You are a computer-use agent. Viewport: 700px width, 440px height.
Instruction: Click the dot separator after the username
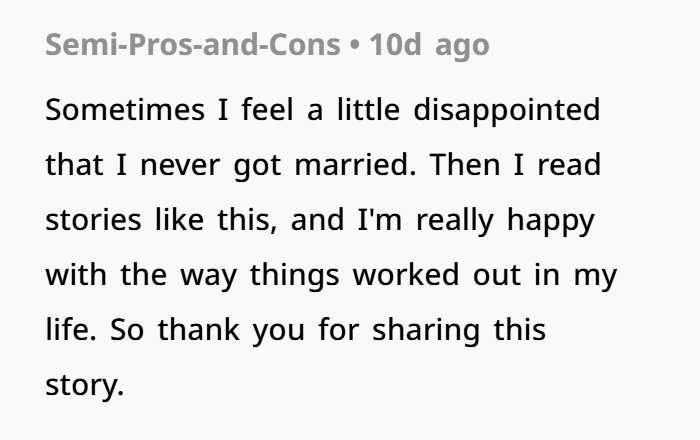pyautogui.click(x=355, y=46)
